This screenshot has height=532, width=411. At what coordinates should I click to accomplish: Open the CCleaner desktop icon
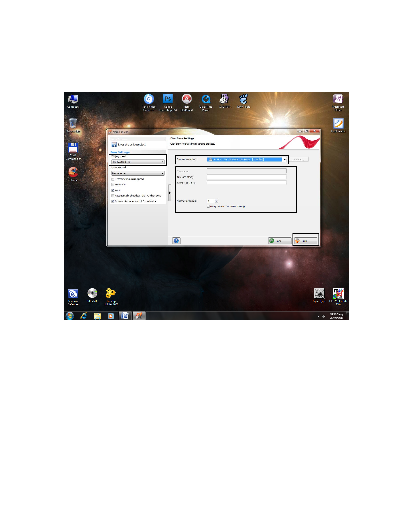click(73, 172)
